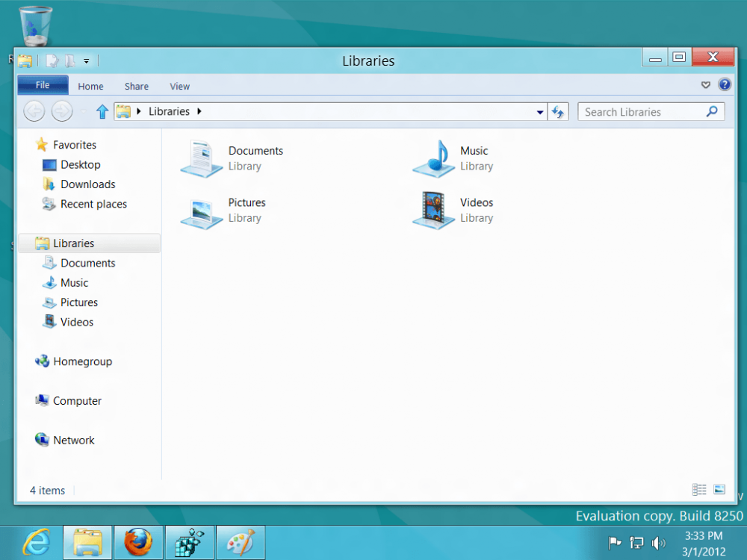Open the address bar history dropdown
Viewport: 747px width, 560px height.
click(540, 113)
